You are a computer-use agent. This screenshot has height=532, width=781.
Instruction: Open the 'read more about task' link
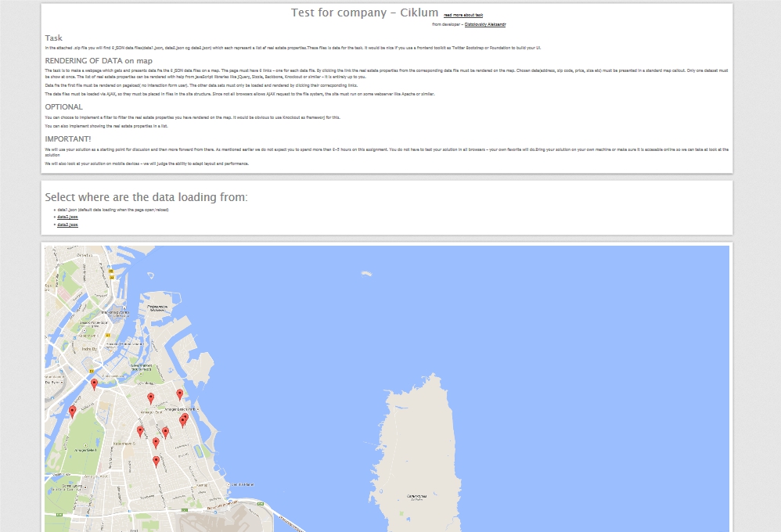pos(463,15)
